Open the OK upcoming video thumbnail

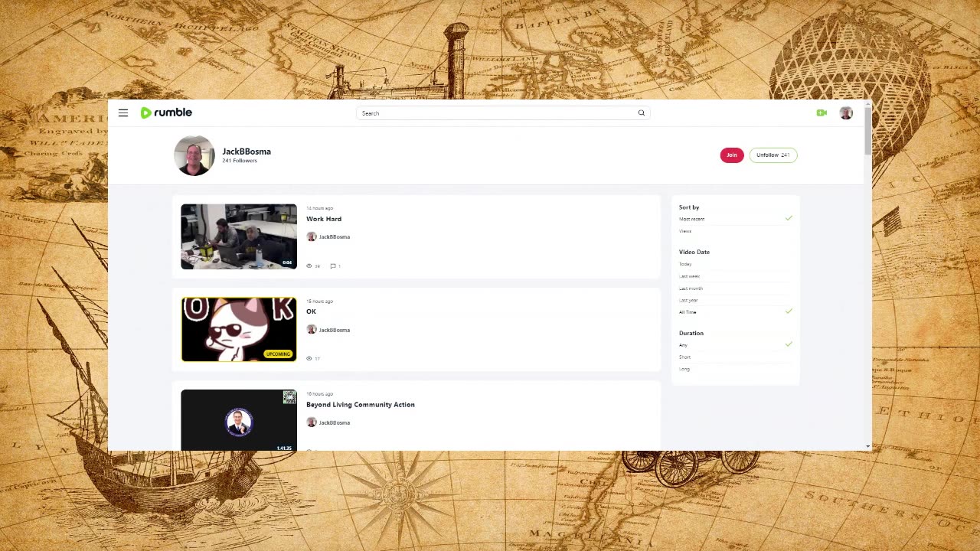tap(239, 329)
